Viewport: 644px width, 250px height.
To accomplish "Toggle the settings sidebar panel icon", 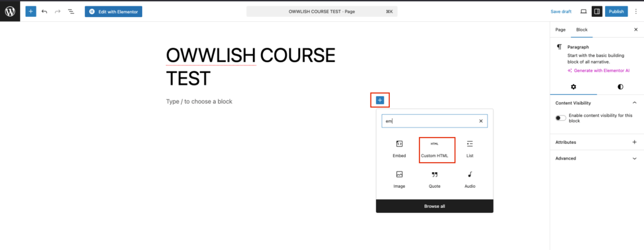I will click(597, 11).
